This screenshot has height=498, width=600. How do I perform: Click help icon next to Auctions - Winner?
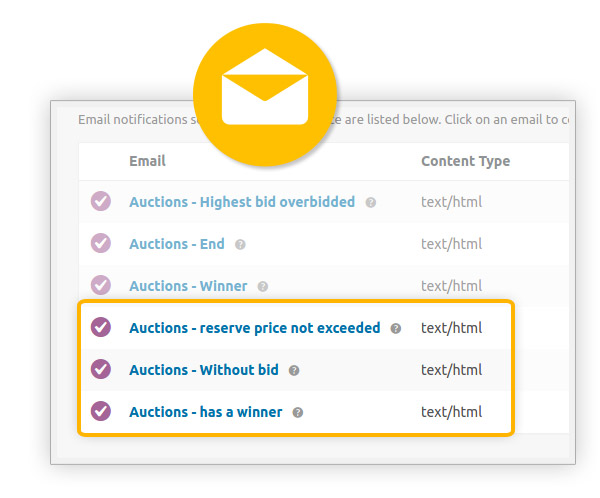click(262, 287)
